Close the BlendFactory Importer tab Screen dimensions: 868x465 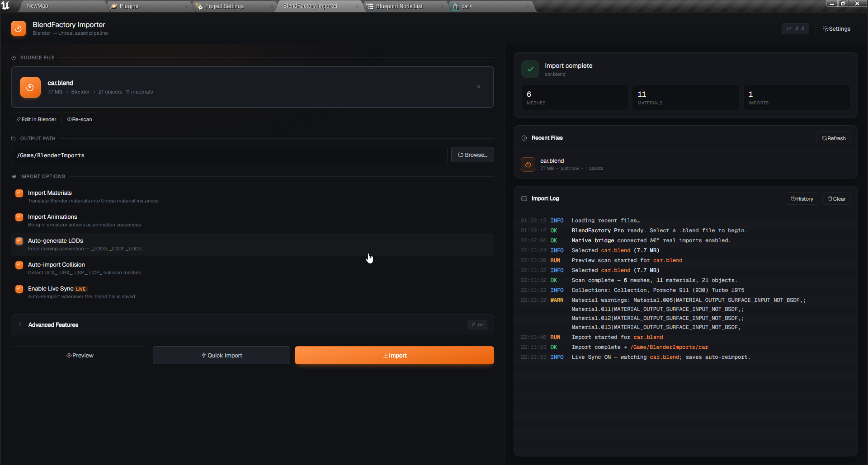click(357, 6)
